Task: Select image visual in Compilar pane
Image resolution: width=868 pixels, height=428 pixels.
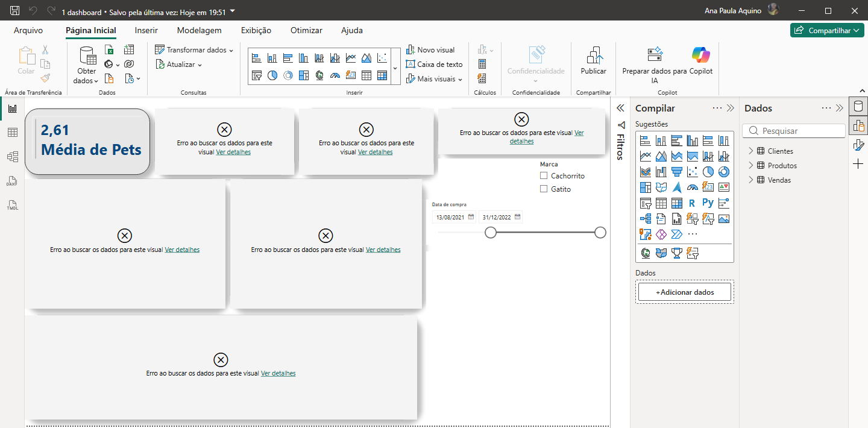Action: pyautogui.click(x=724, y=219)
